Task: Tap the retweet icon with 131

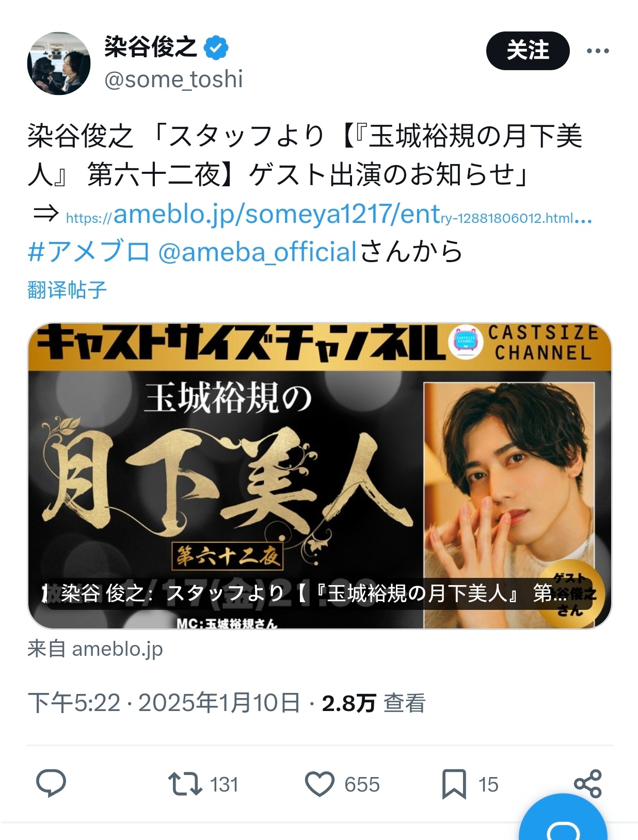Action: pos(203,784)
